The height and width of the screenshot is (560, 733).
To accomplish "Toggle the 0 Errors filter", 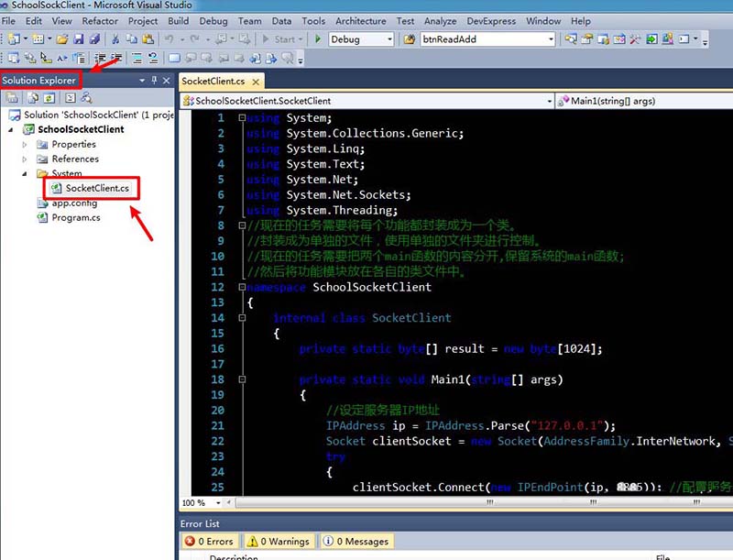I will click(x=210, y=542).
